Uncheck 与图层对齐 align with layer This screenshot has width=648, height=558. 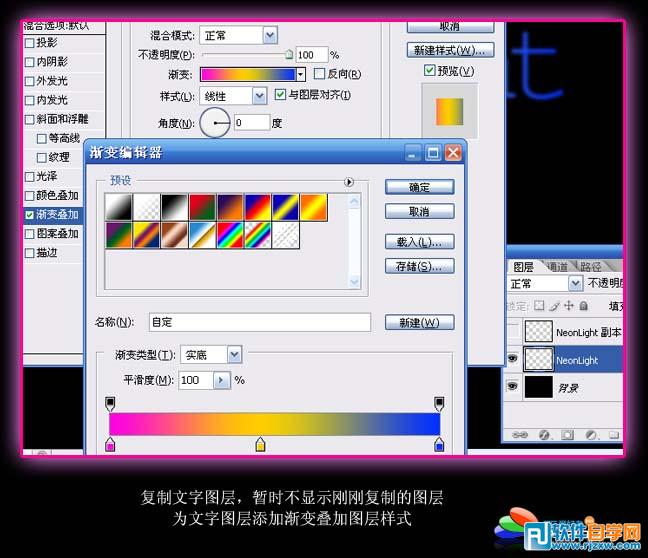(x=280, y=95)
